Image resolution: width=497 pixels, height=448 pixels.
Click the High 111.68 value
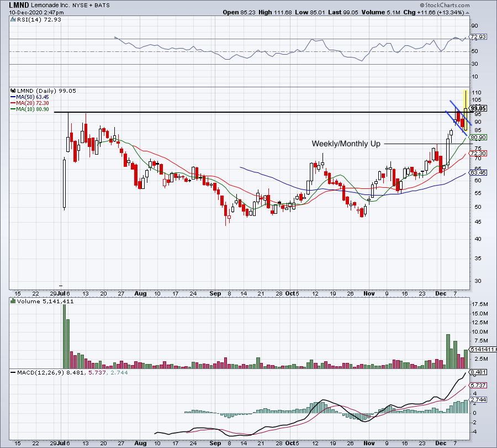tap(275, 12)
